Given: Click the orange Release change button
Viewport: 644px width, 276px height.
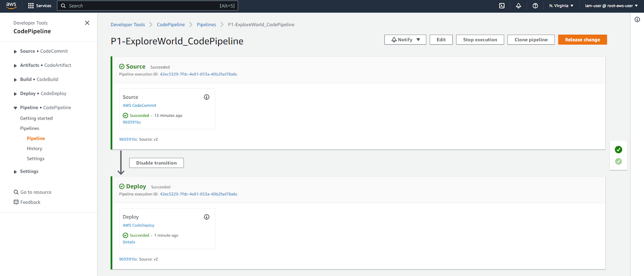Looking at the screenshot, I should 582,39.
